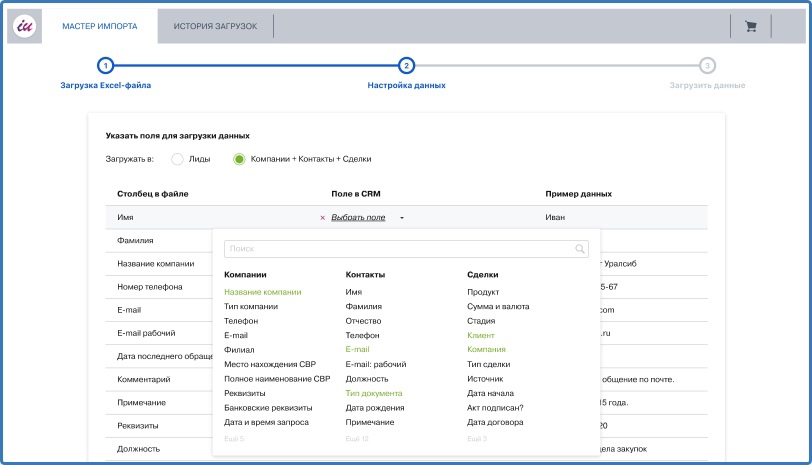812x465 pixels.
Task: Click the search magnifier icon in dropdown
Action: point(580,249)
